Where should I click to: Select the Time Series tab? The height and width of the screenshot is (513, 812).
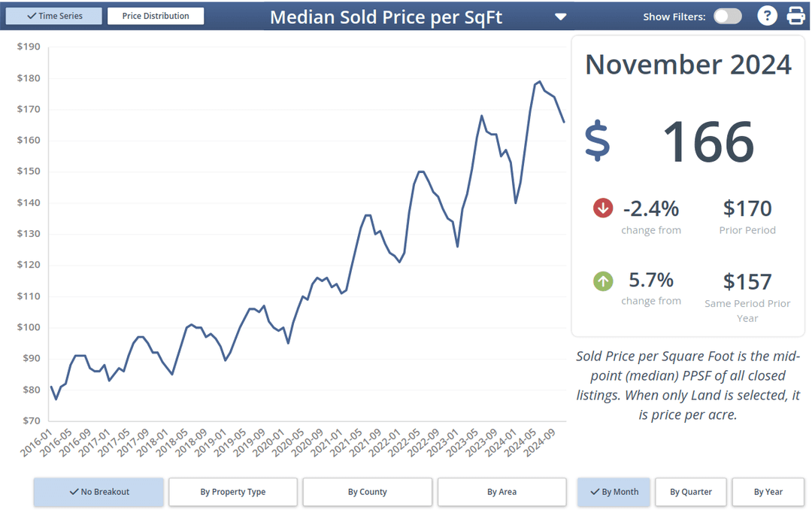(54, 16)
